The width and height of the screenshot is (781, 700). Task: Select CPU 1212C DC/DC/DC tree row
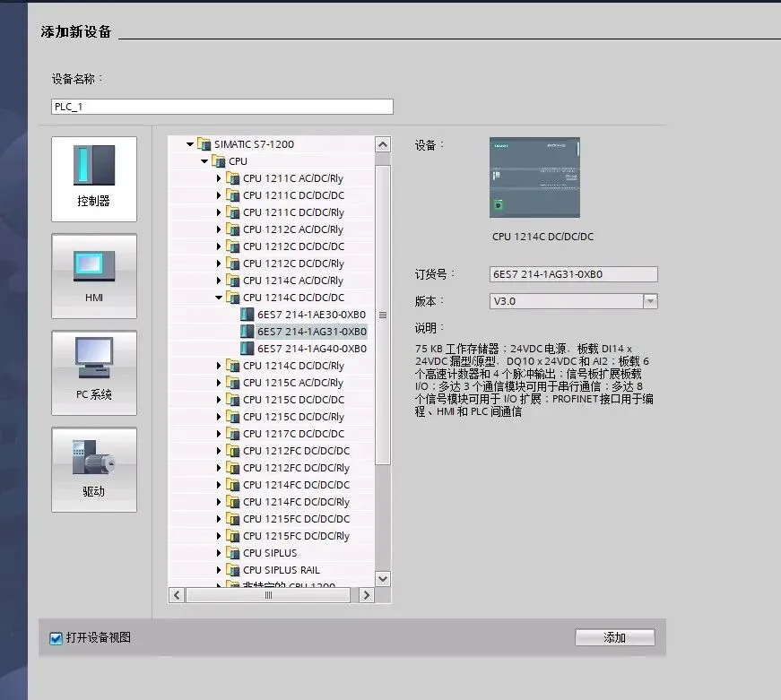tap(293, 246)
